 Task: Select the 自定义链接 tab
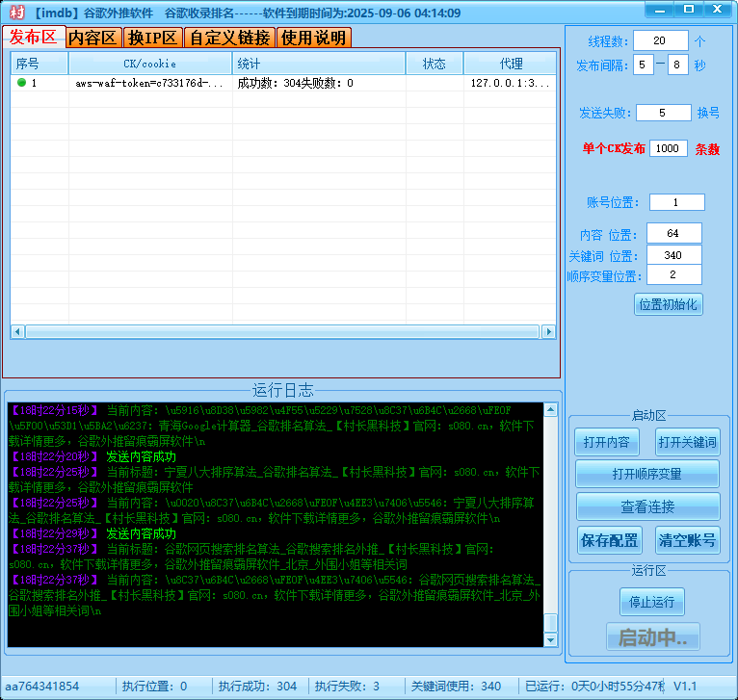(x=229, y=38)
